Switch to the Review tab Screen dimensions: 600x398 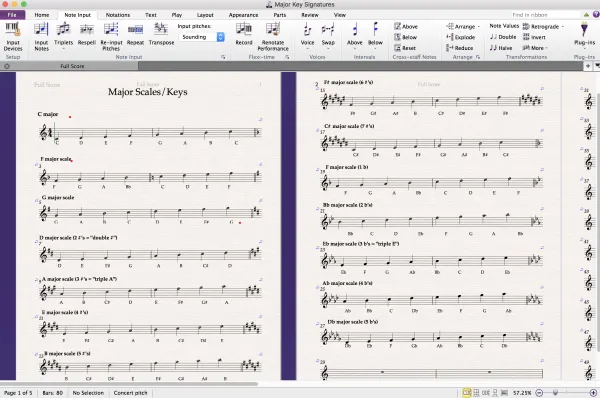[x=310, y=15]
